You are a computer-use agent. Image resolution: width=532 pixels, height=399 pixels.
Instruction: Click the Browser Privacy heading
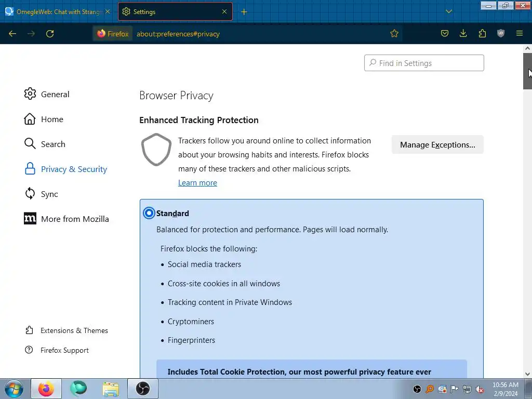click(177, 96)
